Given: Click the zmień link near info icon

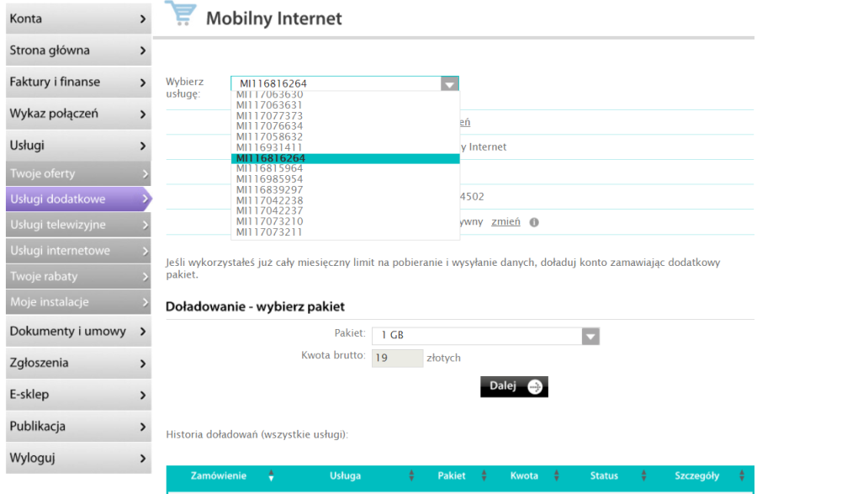Looking at the screenshot, I should tap(505, 222).
